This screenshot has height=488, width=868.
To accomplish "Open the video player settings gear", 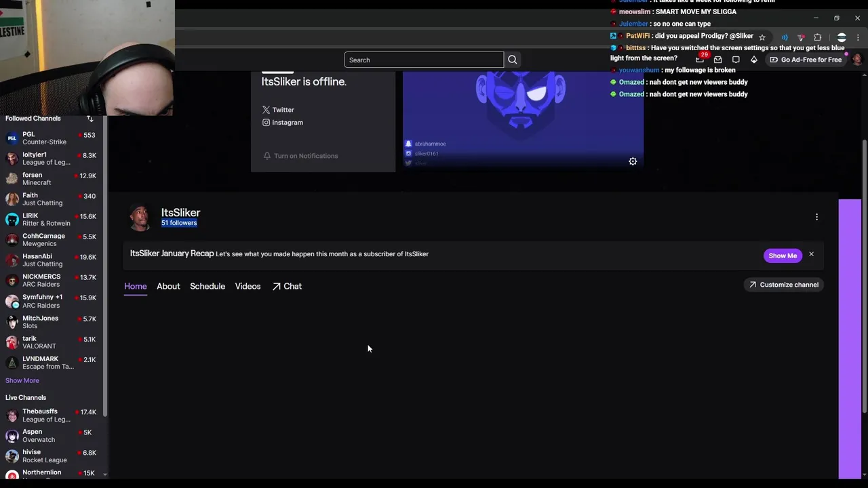I will coord(633,161).
